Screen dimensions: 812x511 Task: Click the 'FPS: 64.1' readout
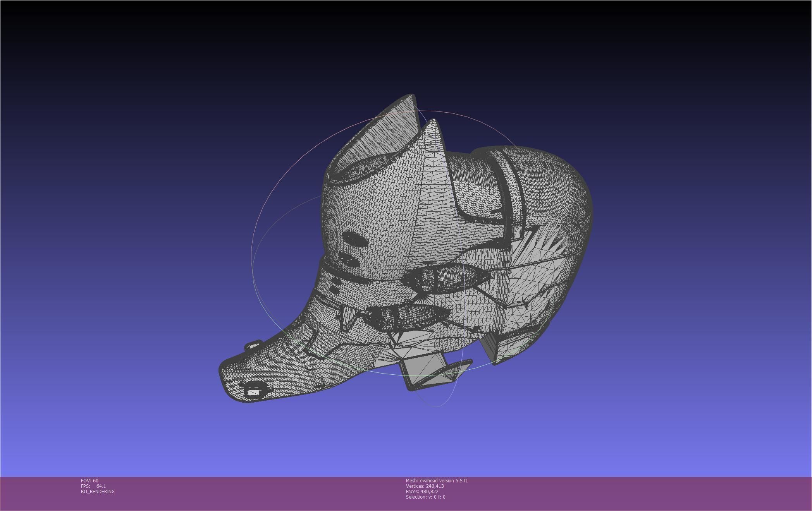(x=93, y=486)
